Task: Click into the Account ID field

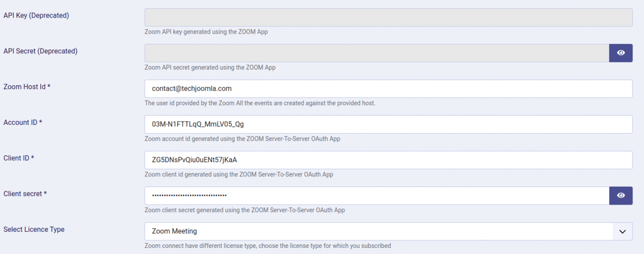Action: tap(388, 124)
